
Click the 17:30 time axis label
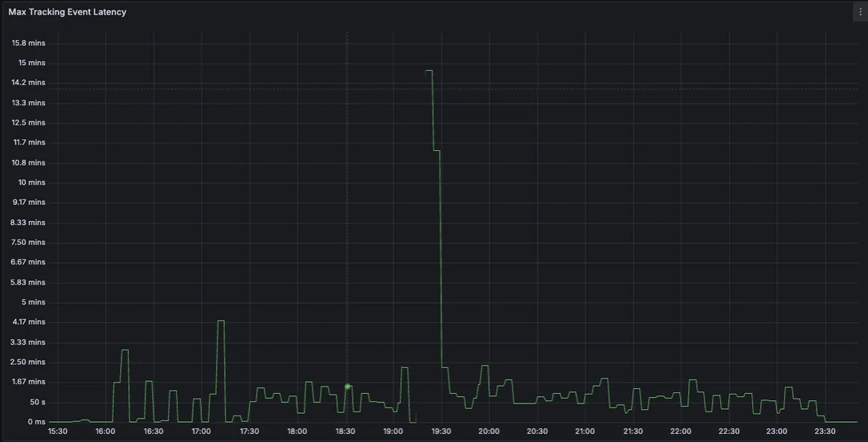249,432
